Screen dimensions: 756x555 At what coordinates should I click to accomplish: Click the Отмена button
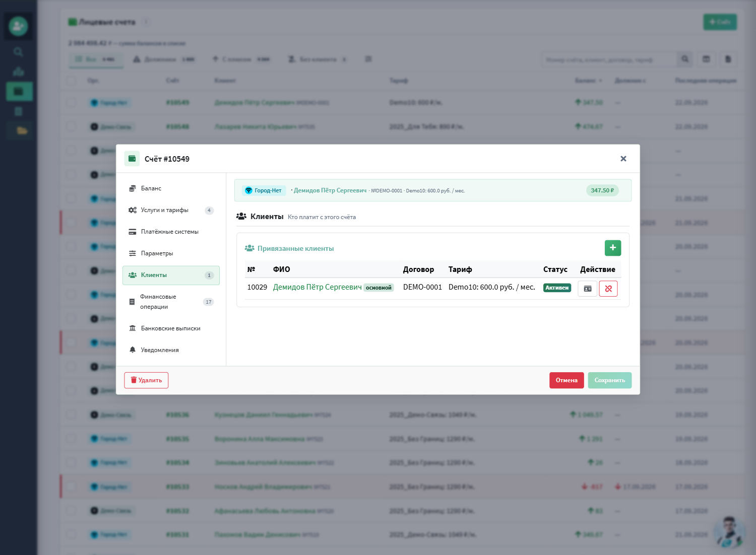tap(566, 380)
